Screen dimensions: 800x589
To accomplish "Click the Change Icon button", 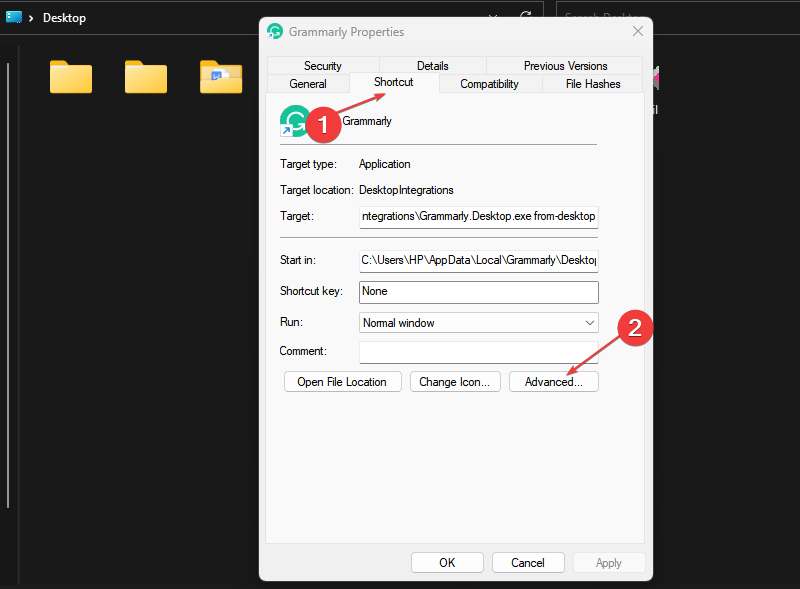I will pos(454,382).
